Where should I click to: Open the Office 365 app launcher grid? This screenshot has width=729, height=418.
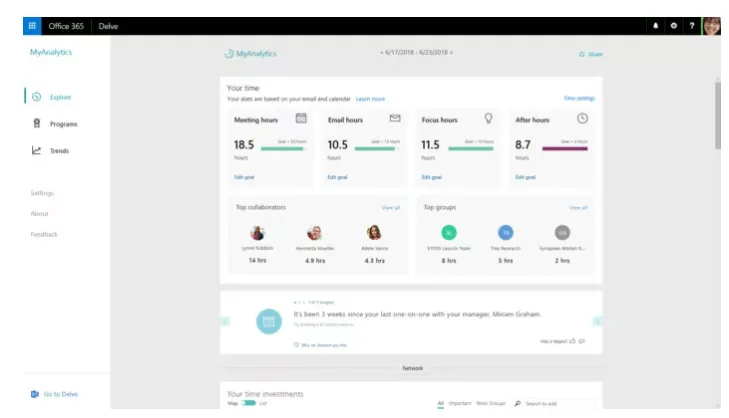click(32, 26)
